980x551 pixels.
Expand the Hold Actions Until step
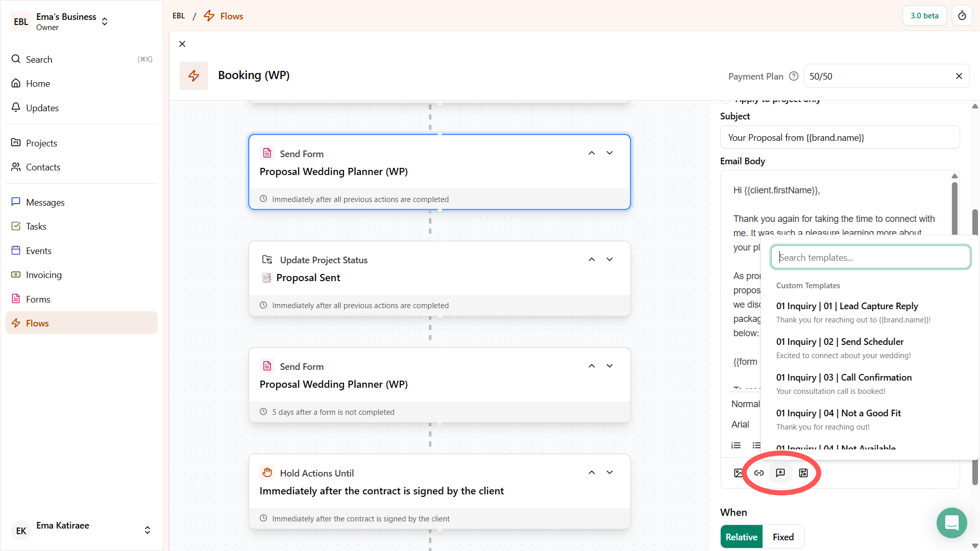[x=609, y=472]
